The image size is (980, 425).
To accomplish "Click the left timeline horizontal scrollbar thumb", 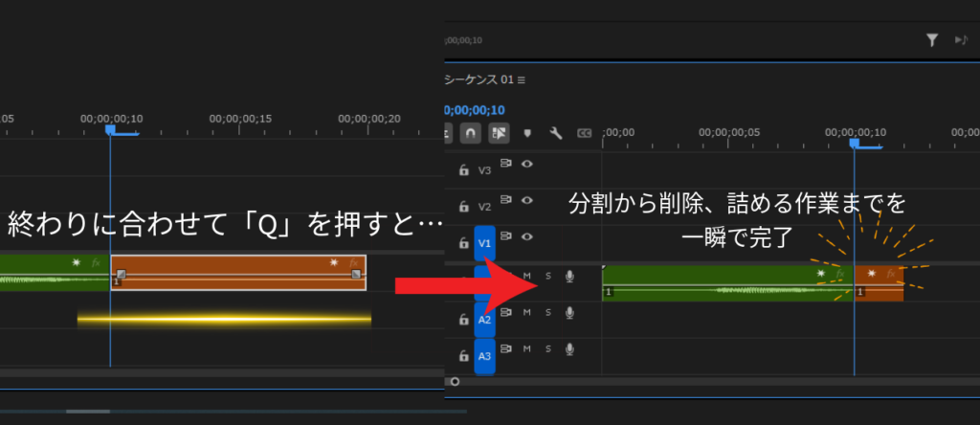I will [87, 412].
